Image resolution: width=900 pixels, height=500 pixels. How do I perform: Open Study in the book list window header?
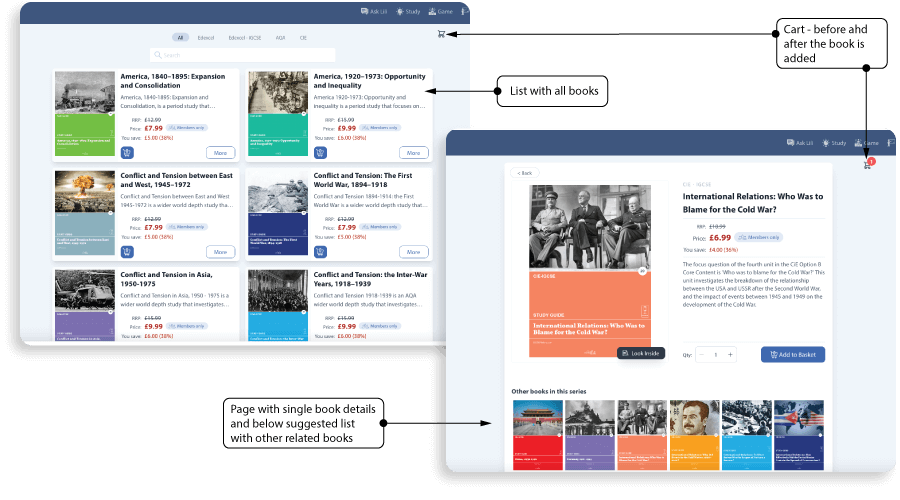coord(408,11)
